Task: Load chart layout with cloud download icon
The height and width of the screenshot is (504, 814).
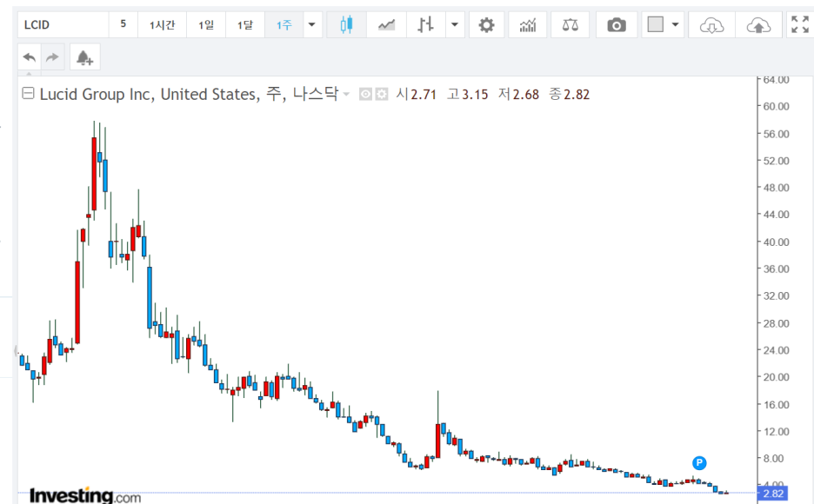Action: (x=711, y=25)
